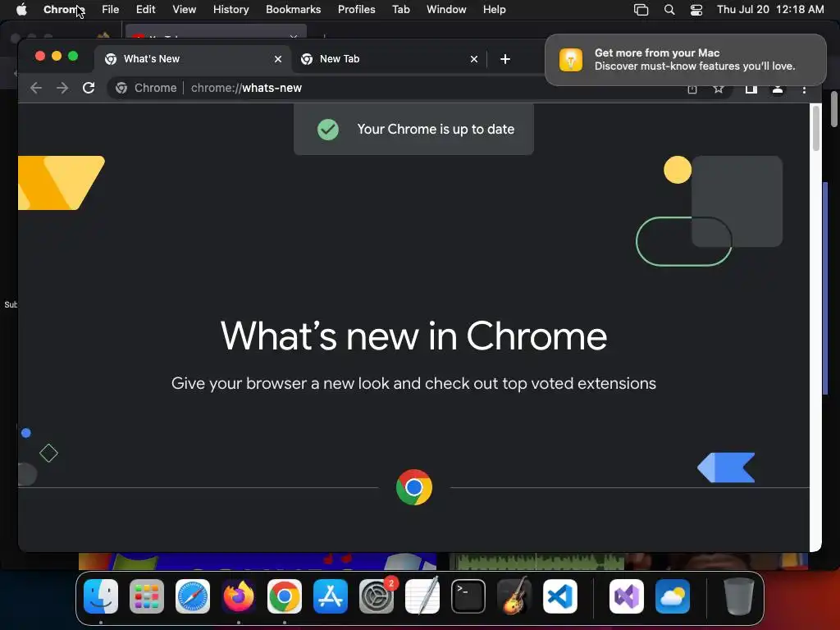This screenshot has width=840, height=630.
Task: Open the View menu
Action: [185, 10]
